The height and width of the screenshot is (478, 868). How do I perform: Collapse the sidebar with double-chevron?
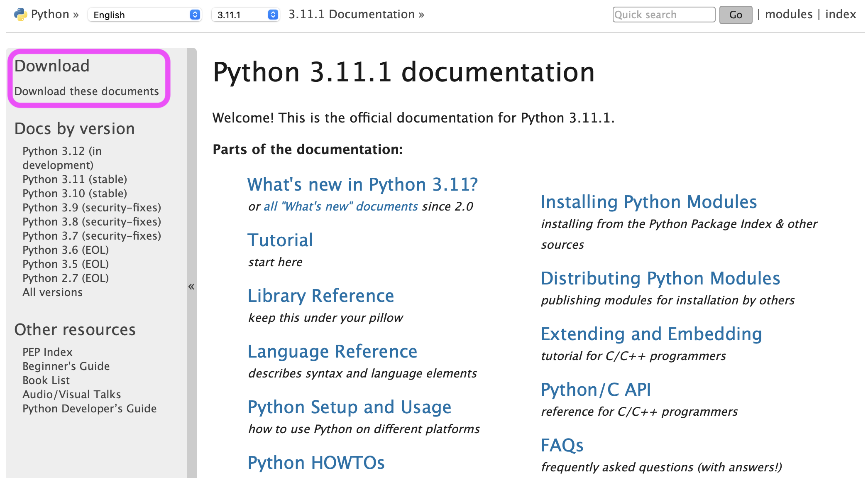191,287
